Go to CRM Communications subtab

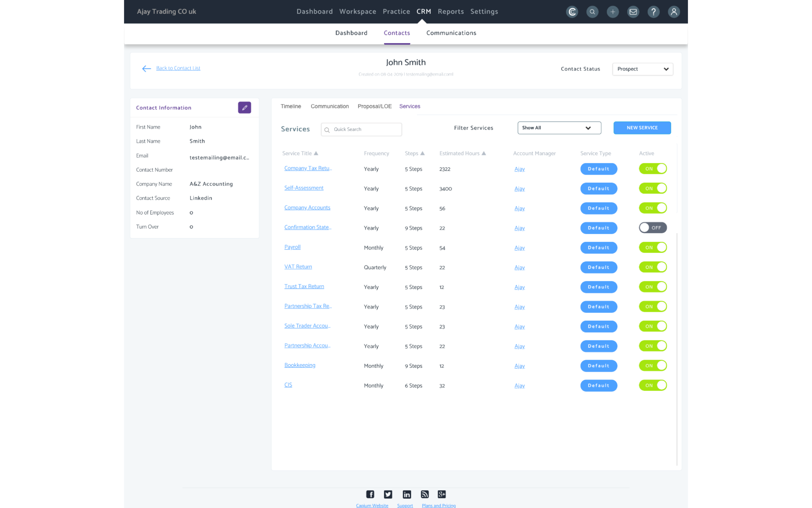pos(451,33)
